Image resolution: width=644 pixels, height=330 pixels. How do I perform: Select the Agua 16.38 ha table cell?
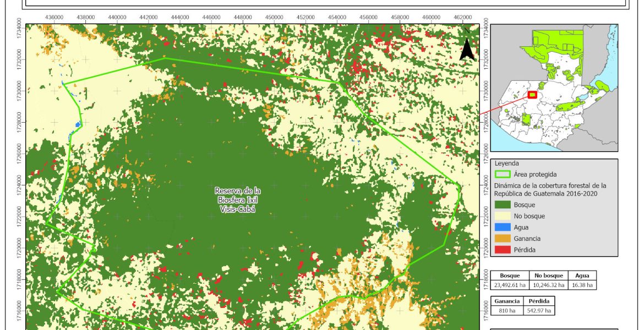click(581, 285)
